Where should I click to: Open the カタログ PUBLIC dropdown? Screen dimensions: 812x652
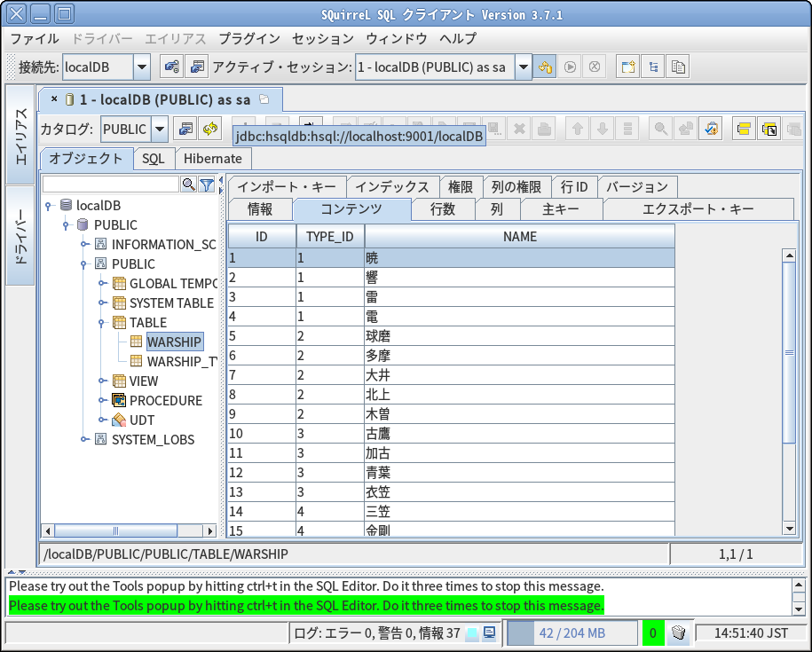click(x=160, y=129)
